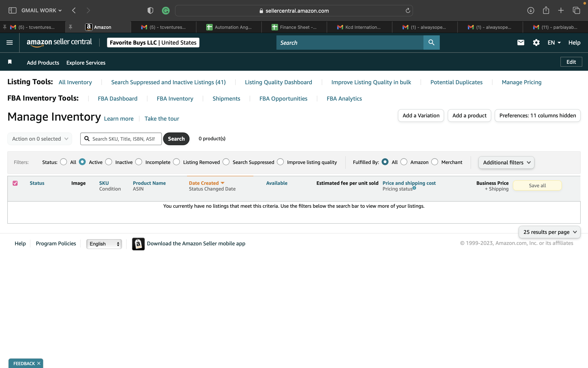Select Fulfilled By All radio button
The height and width of the screenshot is (368, 588).
[x=385, y=162]
